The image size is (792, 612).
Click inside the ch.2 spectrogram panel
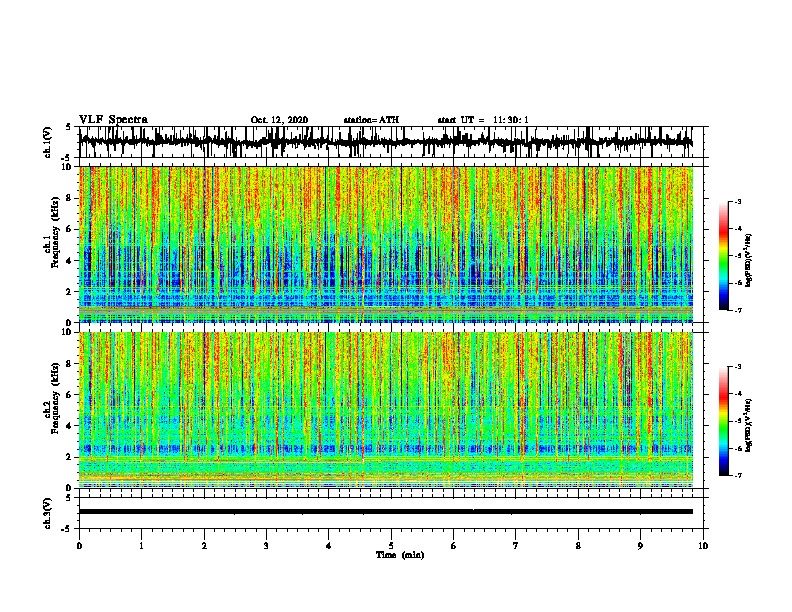coord(386,410)
